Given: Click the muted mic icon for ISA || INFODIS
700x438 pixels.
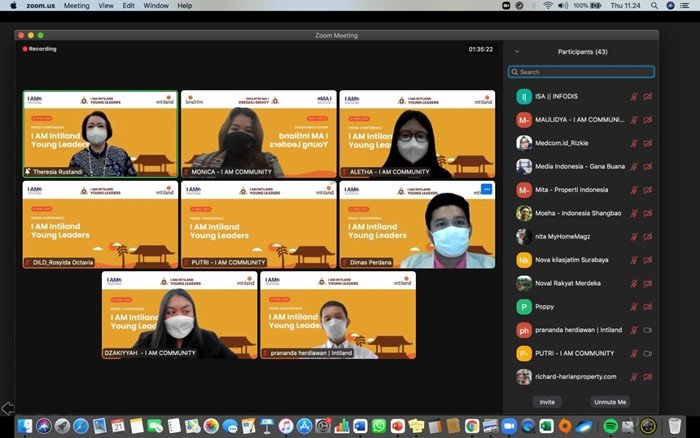Looking at the screenshot, I should [x=633, y=96].
